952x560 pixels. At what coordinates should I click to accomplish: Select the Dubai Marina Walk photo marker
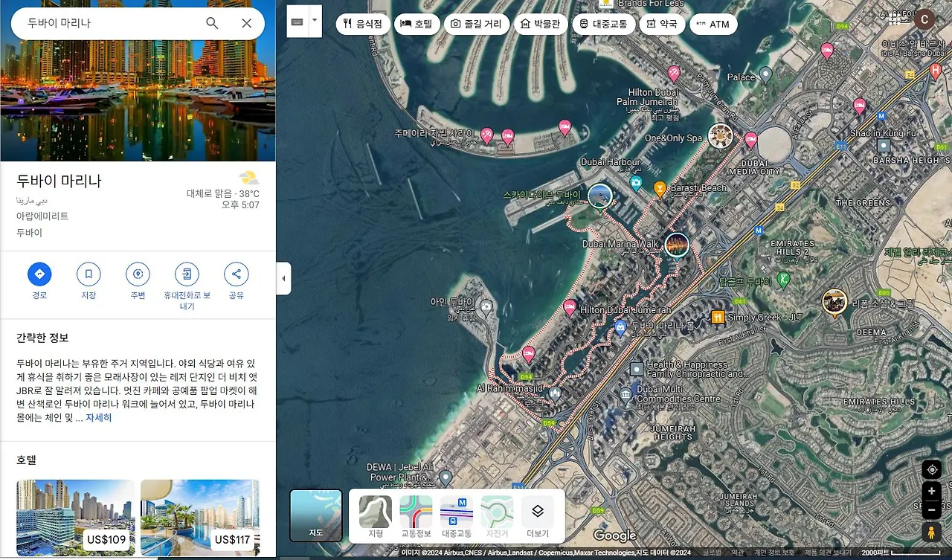677,245
